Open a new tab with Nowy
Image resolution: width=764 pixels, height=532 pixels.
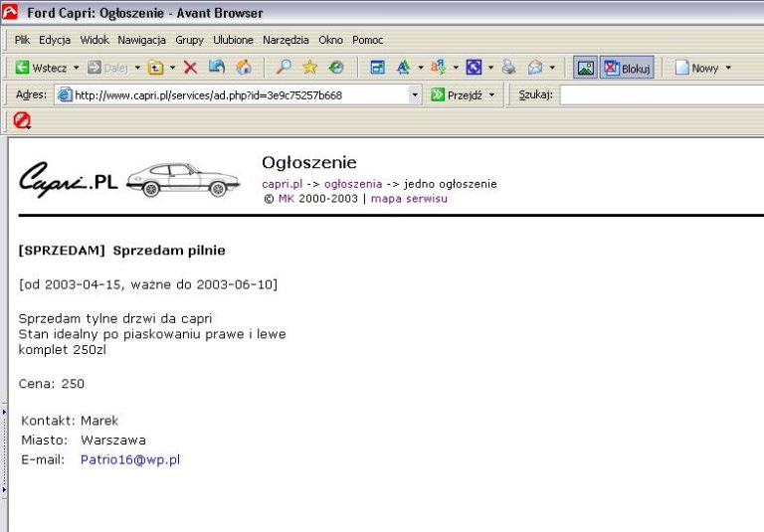point(696,68)
